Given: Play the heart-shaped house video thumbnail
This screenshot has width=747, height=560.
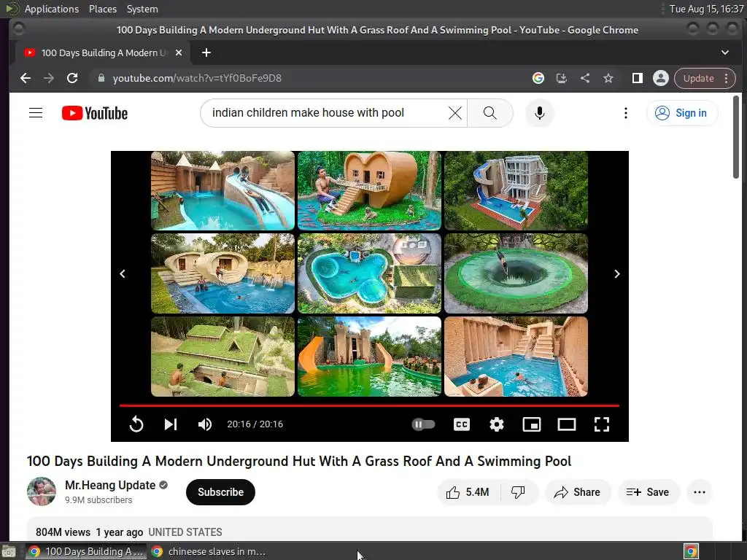Looking at the screenshot, I should 369,190.
